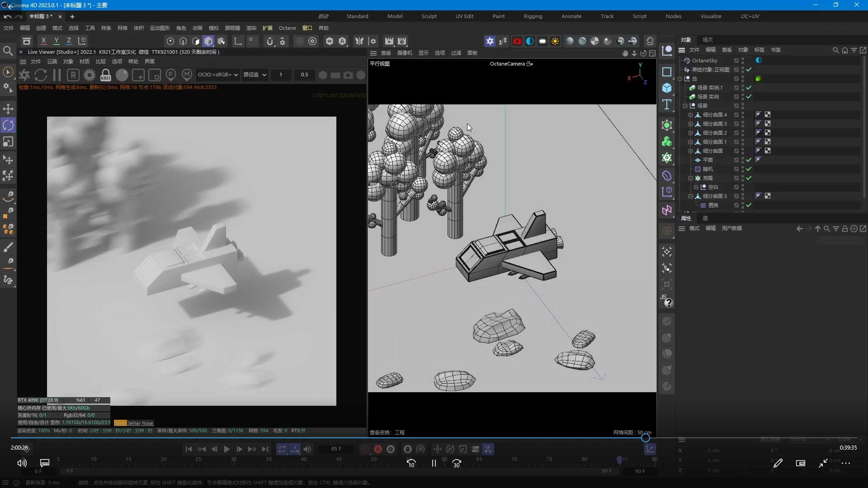Image resolution: width=868 pixels, height=488 pixels.
Task: Expand the 细分曲面.4 tree node
Action: coord(690,115)
